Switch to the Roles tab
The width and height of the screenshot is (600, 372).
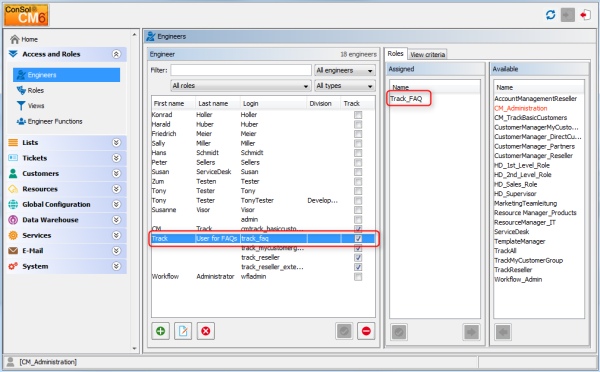pos(396,54)
